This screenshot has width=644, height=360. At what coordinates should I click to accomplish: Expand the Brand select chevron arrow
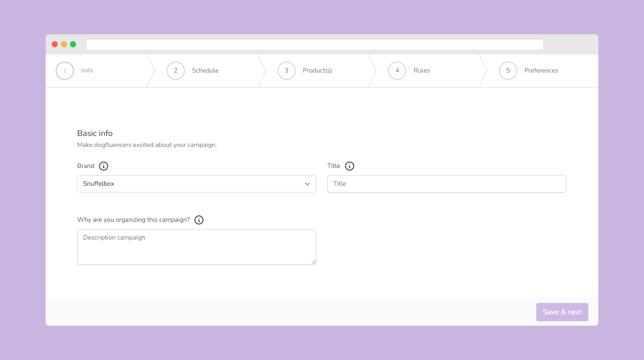307,184
